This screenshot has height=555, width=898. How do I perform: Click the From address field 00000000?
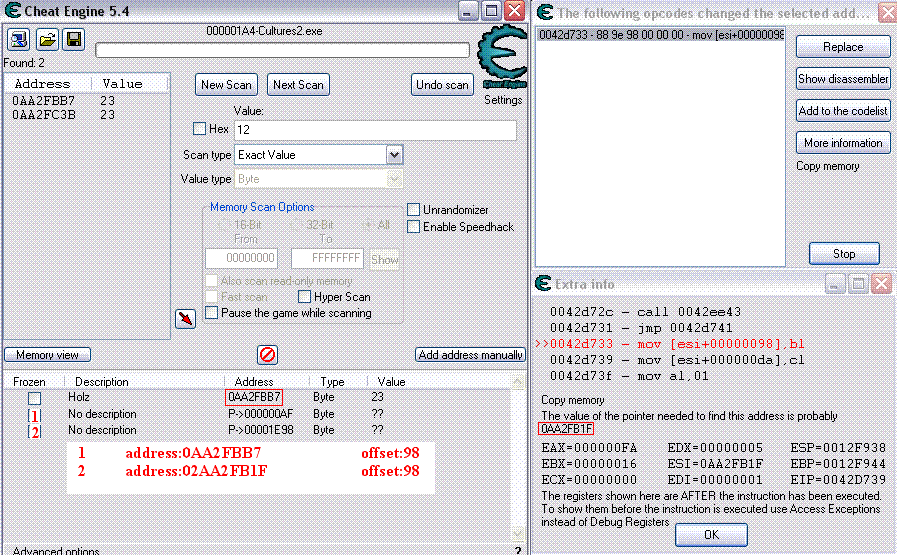(x=242, y=258)
